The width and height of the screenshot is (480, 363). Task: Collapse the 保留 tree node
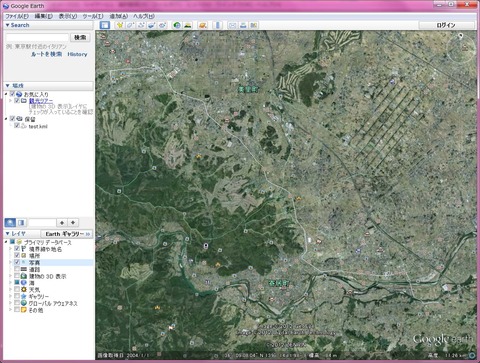coord(6,119)
